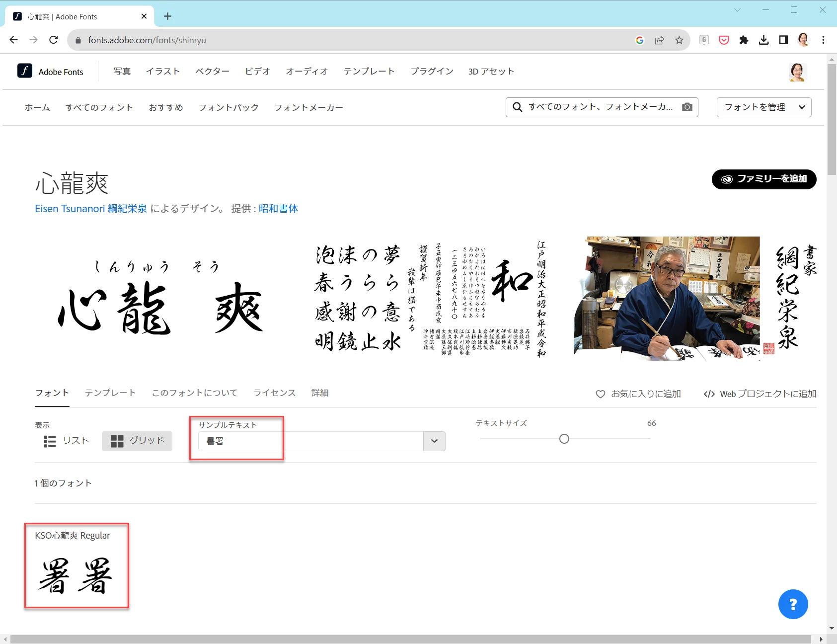Open visual search camera icon
The width and height of the screenshot is (837, 644).
coord(687,107)
